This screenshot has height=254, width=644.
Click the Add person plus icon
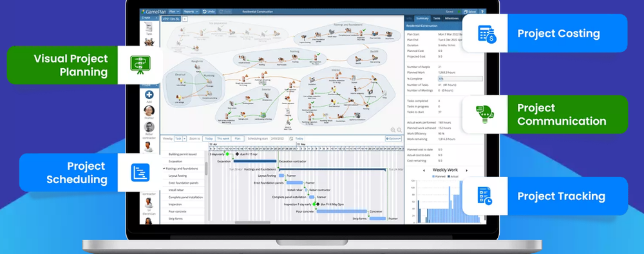click(149, 95)
